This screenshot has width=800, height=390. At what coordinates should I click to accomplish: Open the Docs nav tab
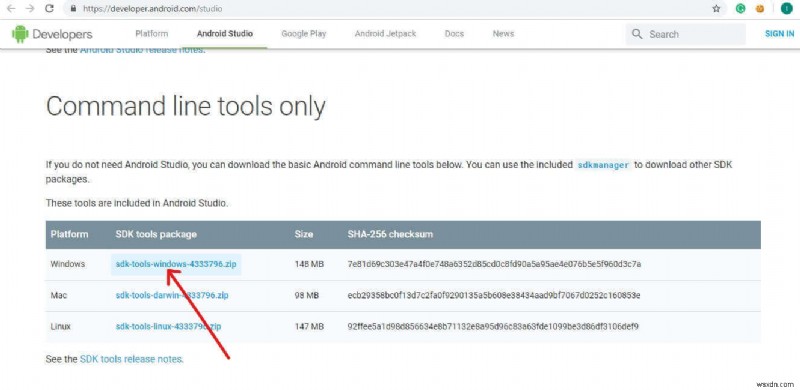tap(454, 34)
